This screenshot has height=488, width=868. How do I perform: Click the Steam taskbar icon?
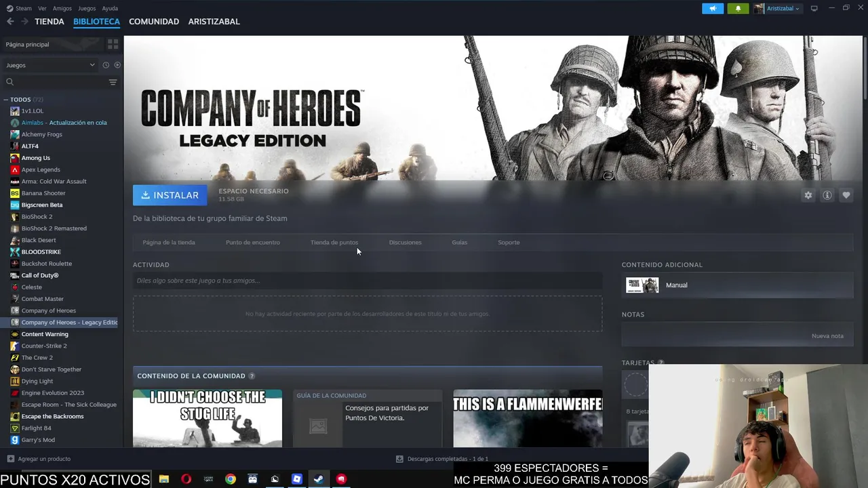(318, 479)
